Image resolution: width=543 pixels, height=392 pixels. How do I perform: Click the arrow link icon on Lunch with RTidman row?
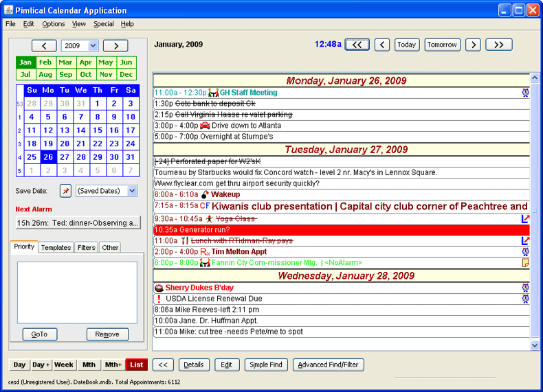pyautogui.click(x=525, y=240)
